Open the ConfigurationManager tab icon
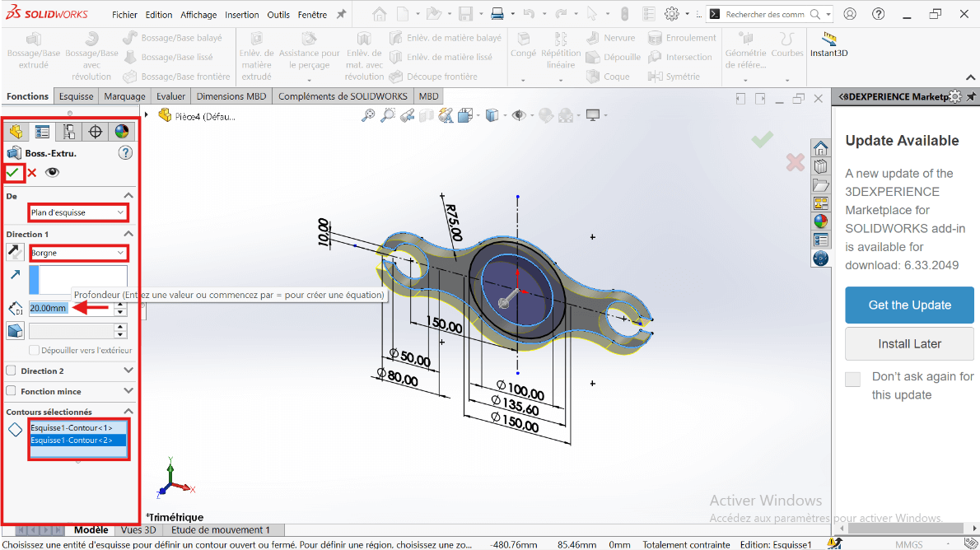The height and width of the screenshot is (550, 980). [69, 132]
